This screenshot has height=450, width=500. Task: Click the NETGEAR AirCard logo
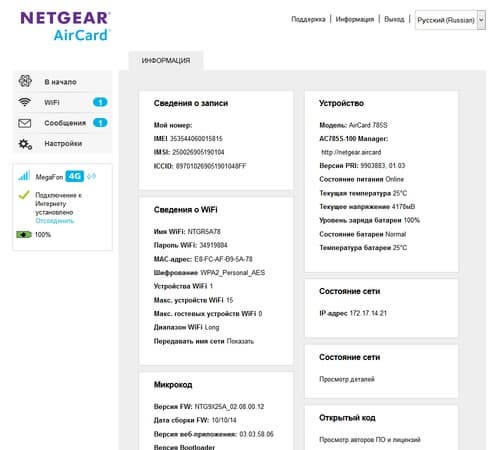pyautogui.click(x=66, y=26)
